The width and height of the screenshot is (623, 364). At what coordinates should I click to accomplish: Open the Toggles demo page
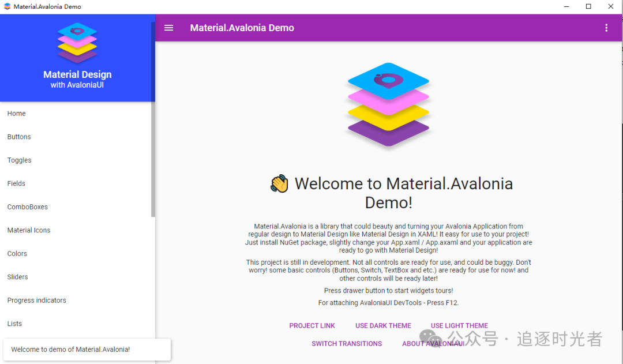[x=19, y=160]
